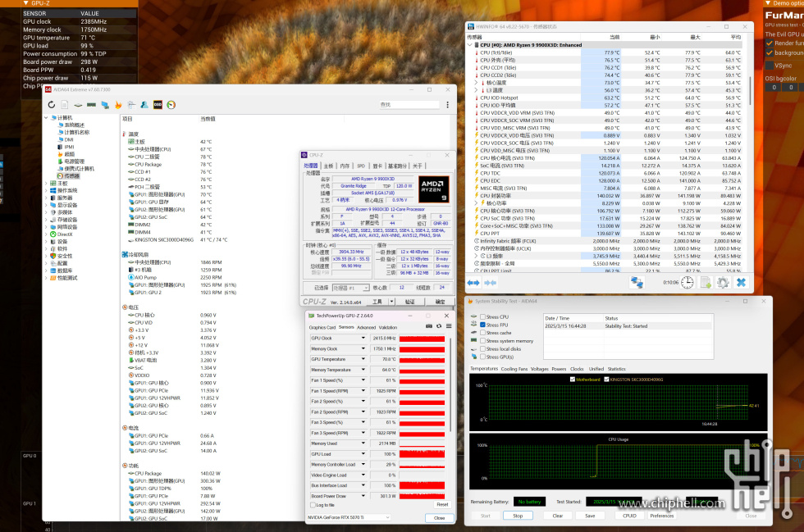The height and width of the screenshot is (532, 804).
Task: Click HWiNFO network connection icon
Action: point(637,283)
